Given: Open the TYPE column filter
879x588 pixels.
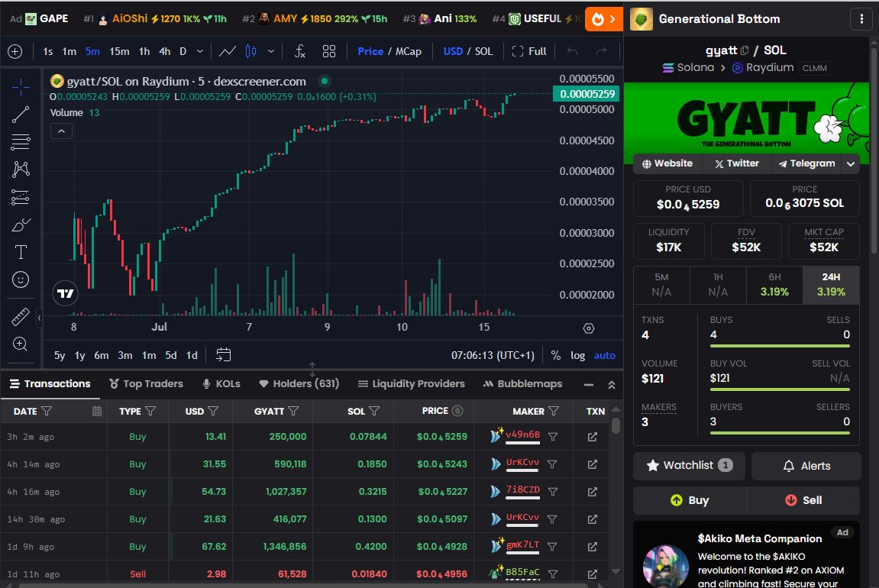Looking at the screenshot, I should click(150, 412).
